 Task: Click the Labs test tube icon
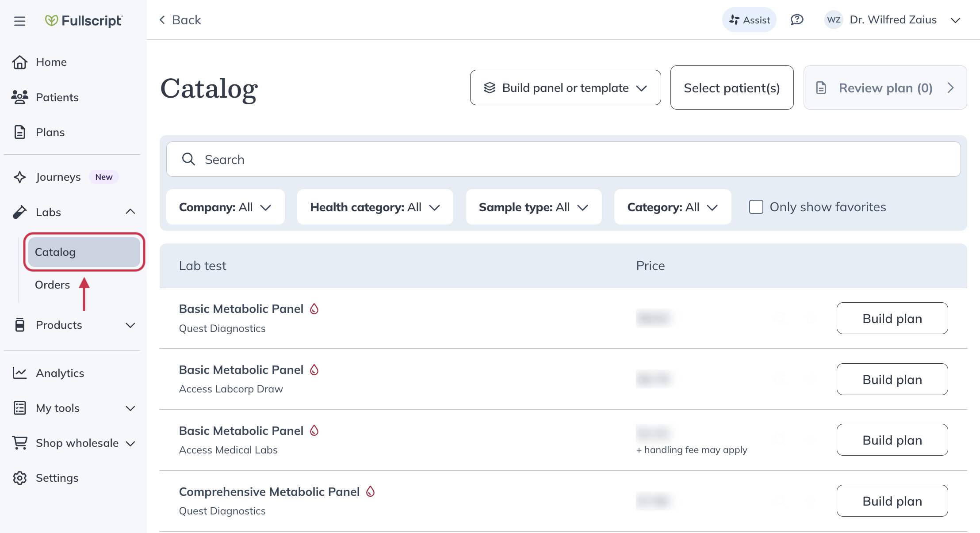(19, 212)
